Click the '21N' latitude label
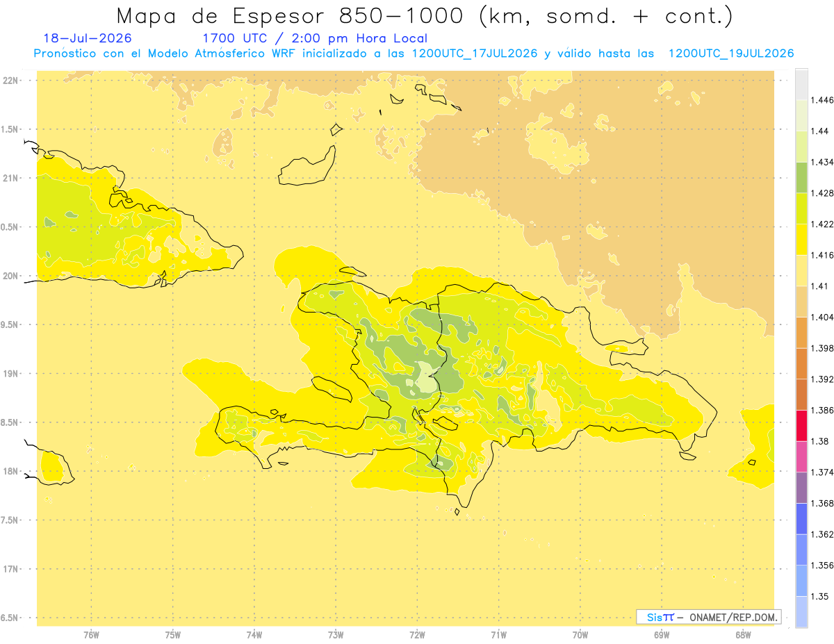Screen dimensions: 834x644 pos(10,179)
